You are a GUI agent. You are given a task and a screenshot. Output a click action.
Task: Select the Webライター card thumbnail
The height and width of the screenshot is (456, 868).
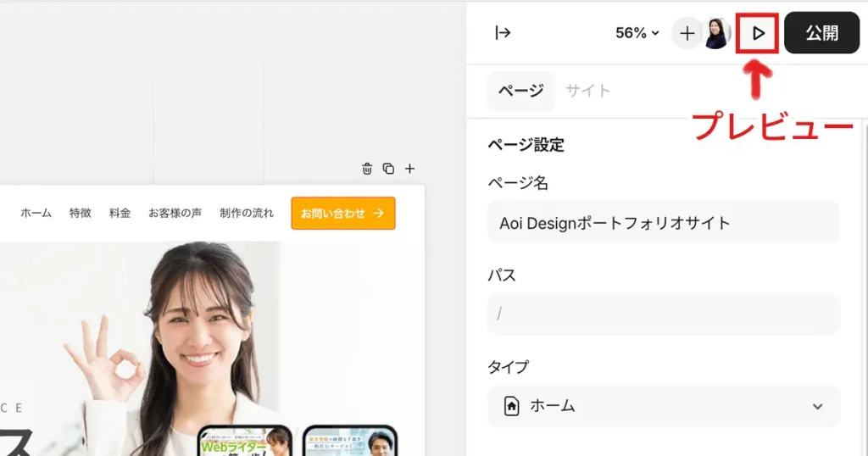[x=245, y=441]
